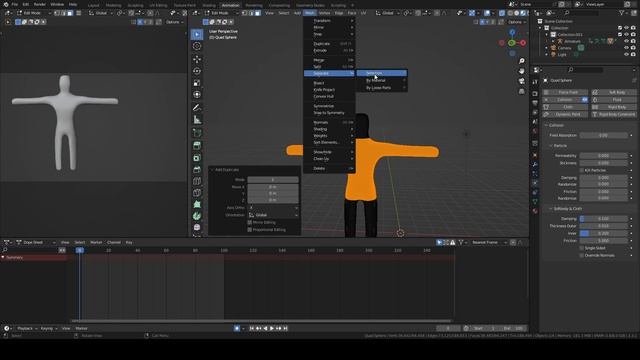Click the Cloth physics button
This screenshot has width=640, height=360.
[x=565, y=107]
